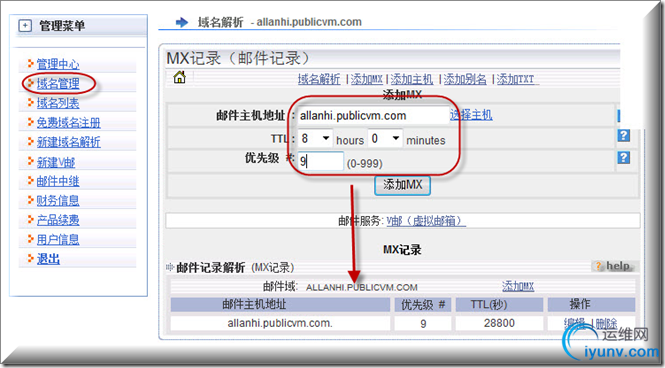Click the 域名解析 link in top navigation

click(x=319, y=79)
